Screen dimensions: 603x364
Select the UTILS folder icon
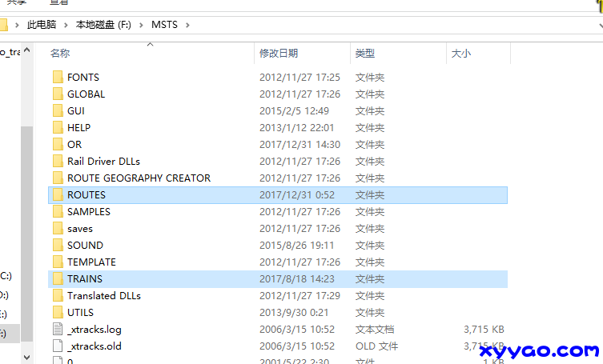[57, 313]
